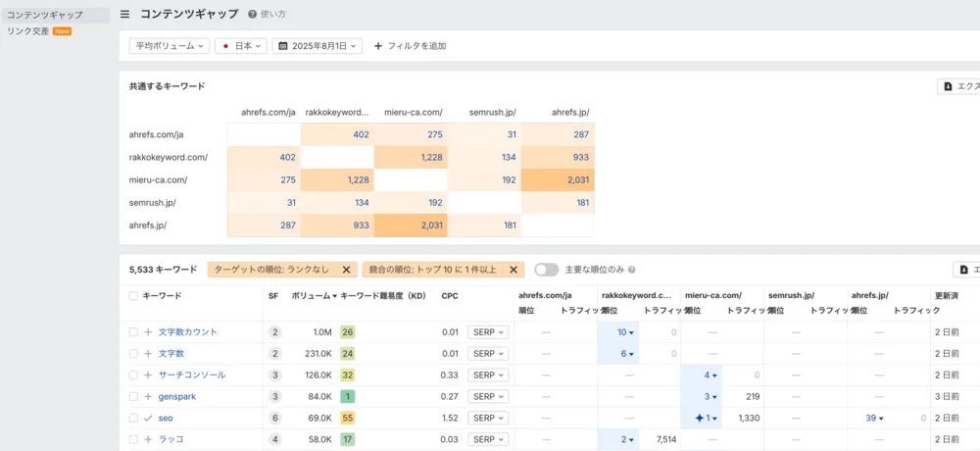Click SF badge 6 for seo row

275,418
